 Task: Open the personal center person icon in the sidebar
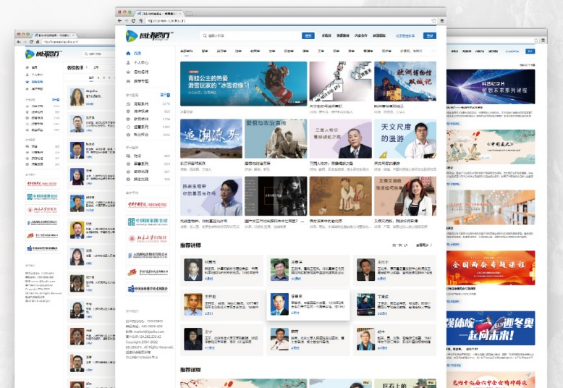point(128,62)
